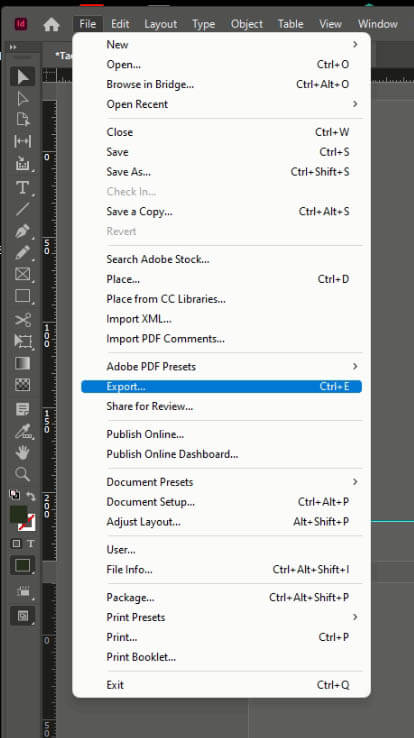Select the Scissors tool

pos(23,320)
